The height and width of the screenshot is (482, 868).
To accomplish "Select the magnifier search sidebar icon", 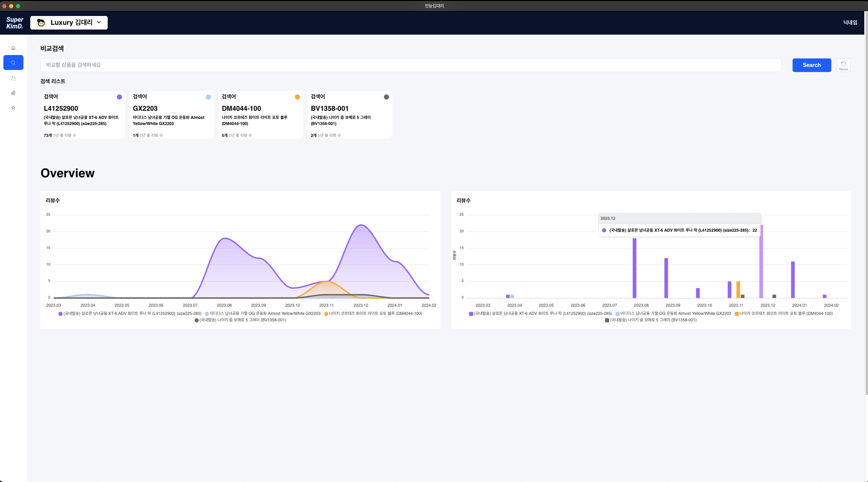I will pos(13,63).
